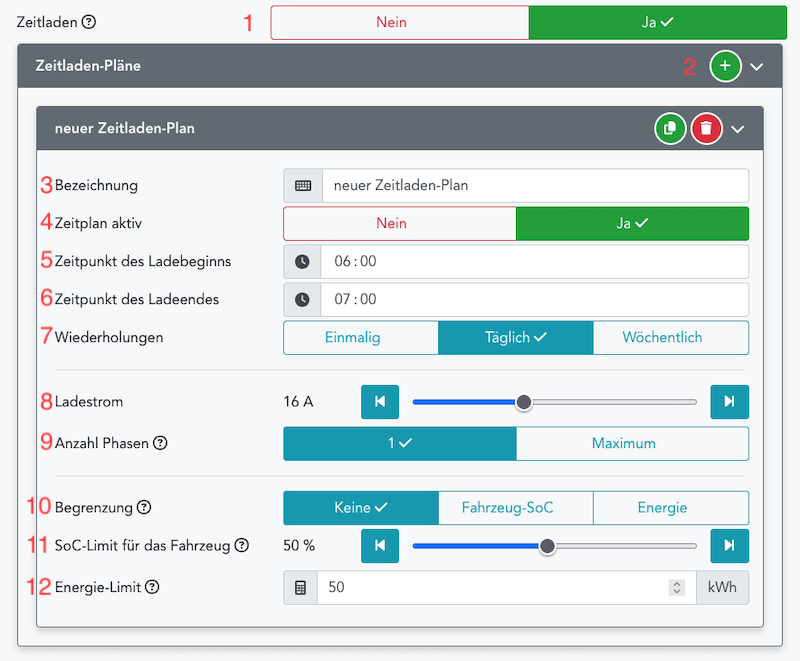Duplicate the neuer Zeitladen-Plan with copy icon
Image resolution: width=800 pixels, height=661 pixels.
[x=670, y=129]
